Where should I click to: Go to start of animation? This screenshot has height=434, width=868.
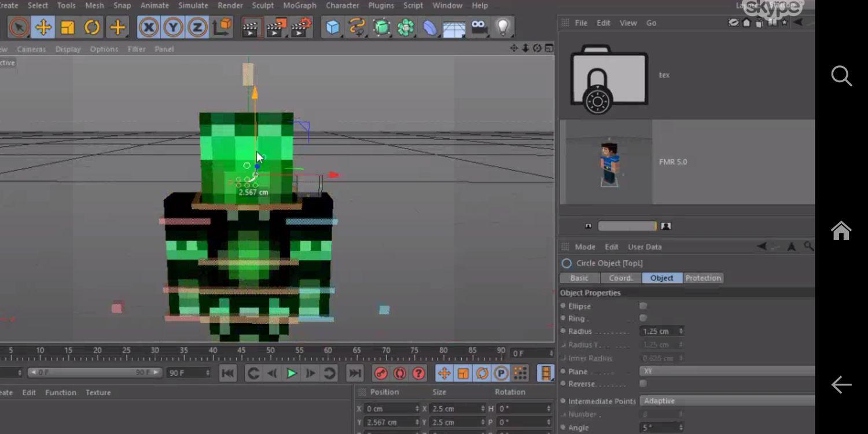tap(228, 373)
